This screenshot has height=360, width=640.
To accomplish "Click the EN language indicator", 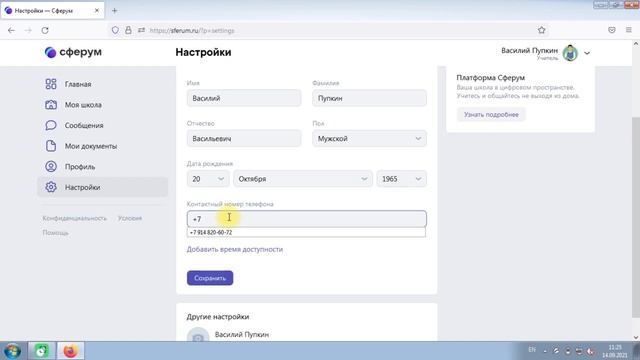I will (532, 350).
